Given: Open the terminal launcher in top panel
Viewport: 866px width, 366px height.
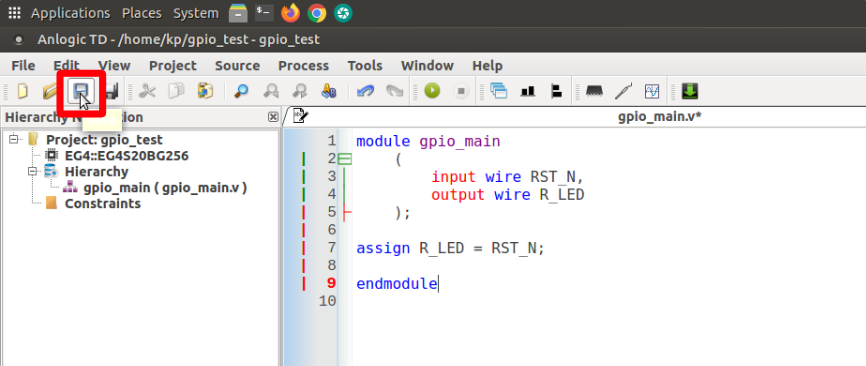Looking at the screenshot, I should click(x=265, y=13).
